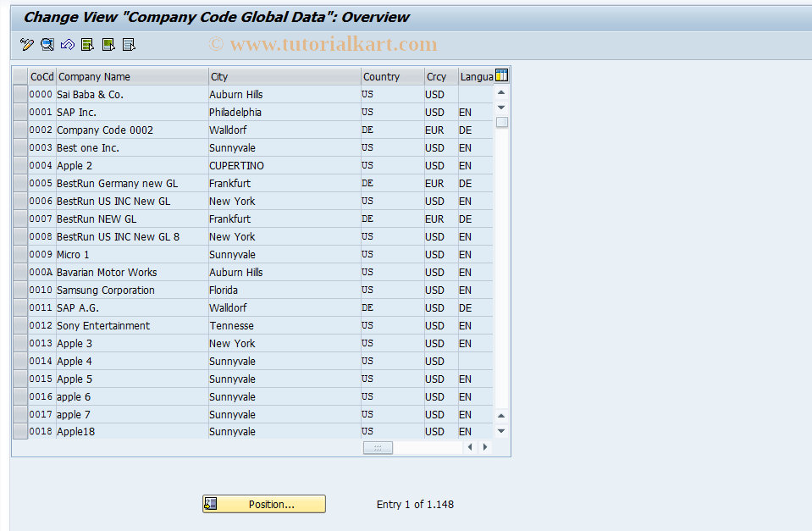Click company name 'Apple 5'

pyautogui.click(x=74, y=379)
